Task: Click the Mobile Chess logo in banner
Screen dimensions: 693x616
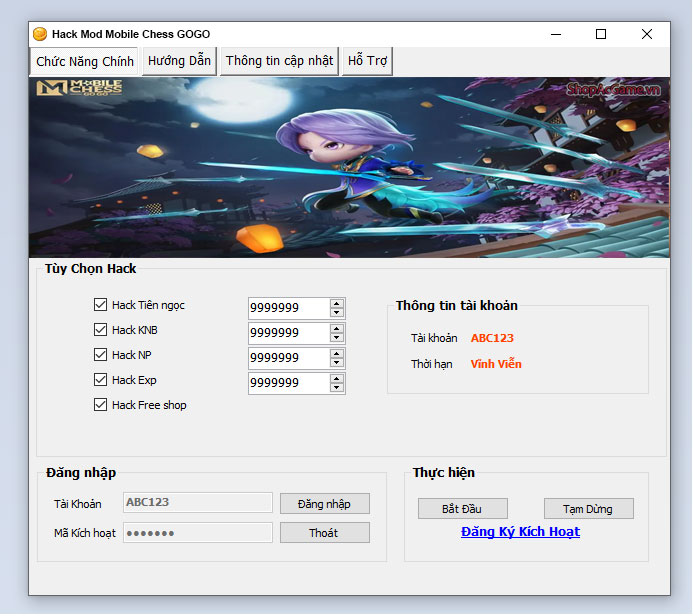Action: click(79, 88)
